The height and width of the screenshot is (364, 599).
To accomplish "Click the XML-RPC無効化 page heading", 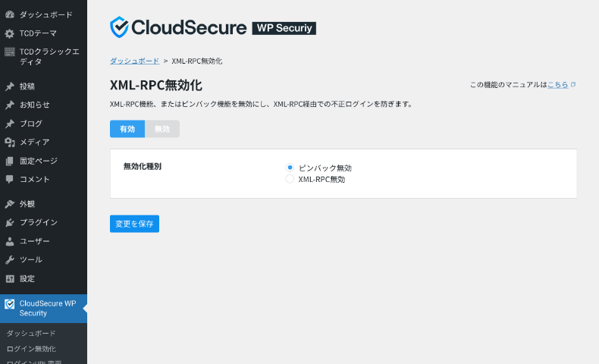I will [x=156, y=85].
